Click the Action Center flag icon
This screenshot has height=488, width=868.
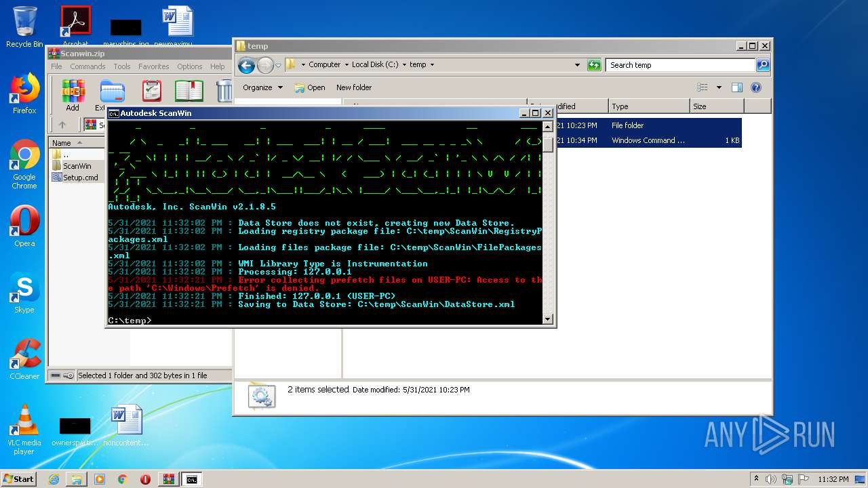pyautogui.click(x=804, y=479)
